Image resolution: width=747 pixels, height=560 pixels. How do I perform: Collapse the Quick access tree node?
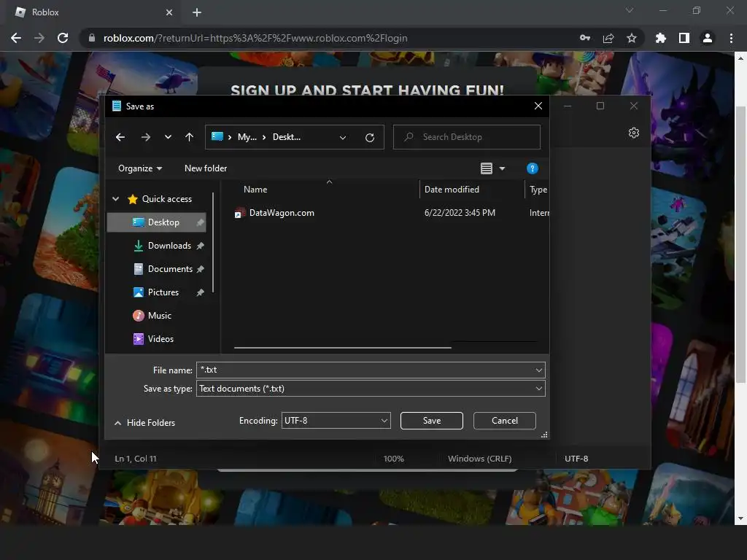[x=116, y=199]
